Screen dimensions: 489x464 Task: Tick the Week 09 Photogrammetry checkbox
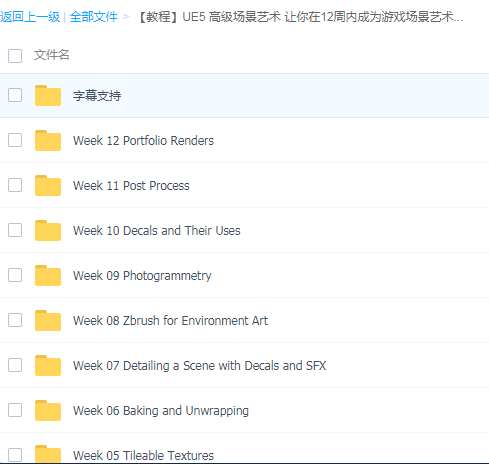15,275
